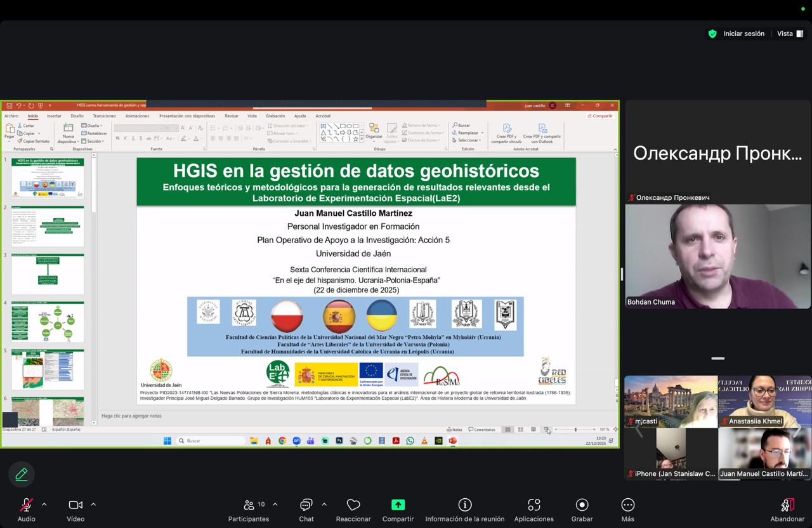Open Información de la reunión icon
The image size is (812, 528).
coord(465,505)
